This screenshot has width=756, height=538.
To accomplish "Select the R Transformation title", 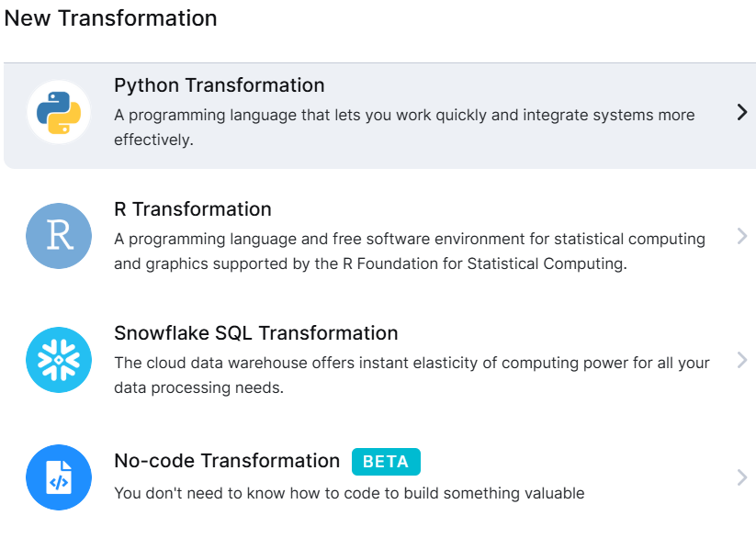I will pos(193,209).
